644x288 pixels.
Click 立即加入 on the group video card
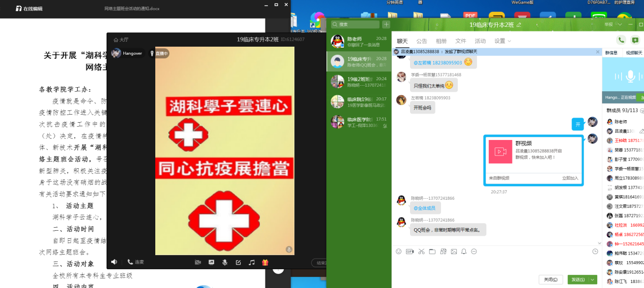[x=570, y=178]
